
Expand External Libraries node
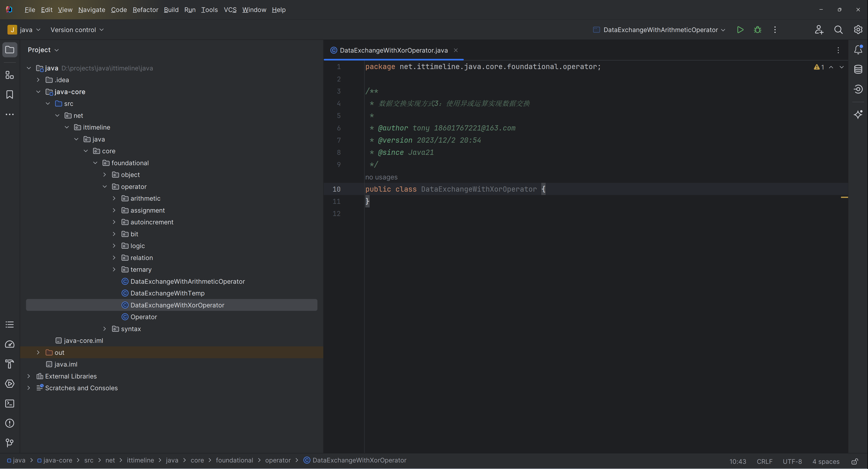point(29,376)
